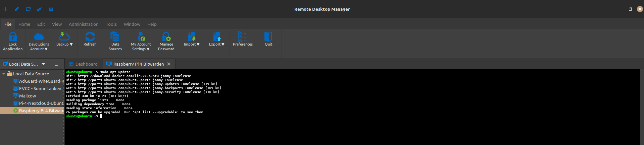Click the Refresh ribbon icon
Image resolution: width=644 pixels, height=145 pixels.
[90, 37]
